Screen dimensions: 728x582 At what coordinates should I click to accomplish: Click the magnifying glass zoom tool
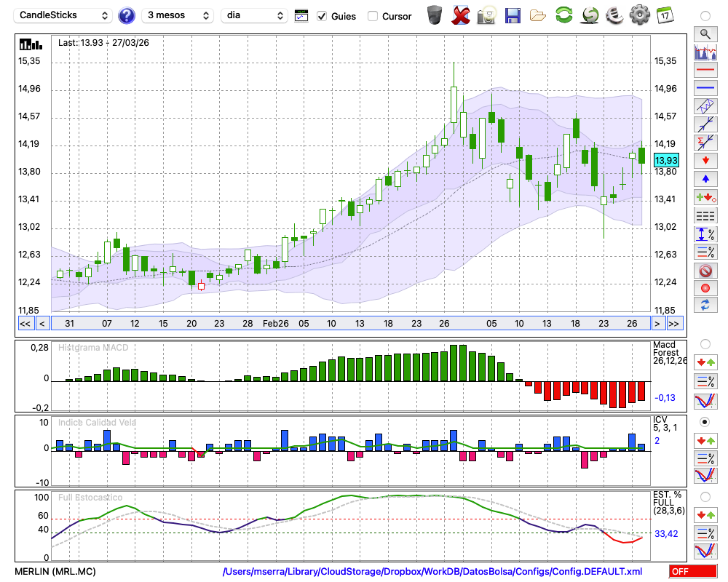(x=705, y=33)
